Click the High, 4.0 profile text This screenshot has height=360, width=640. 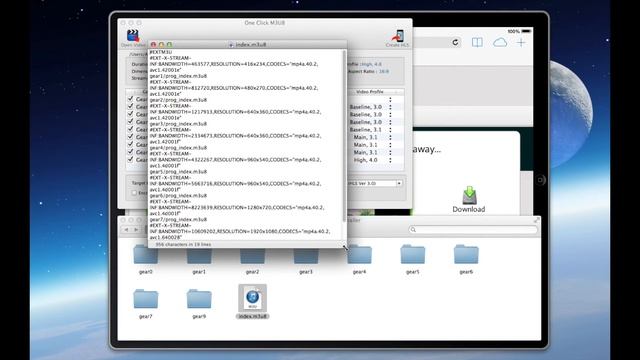coord(366,160)
